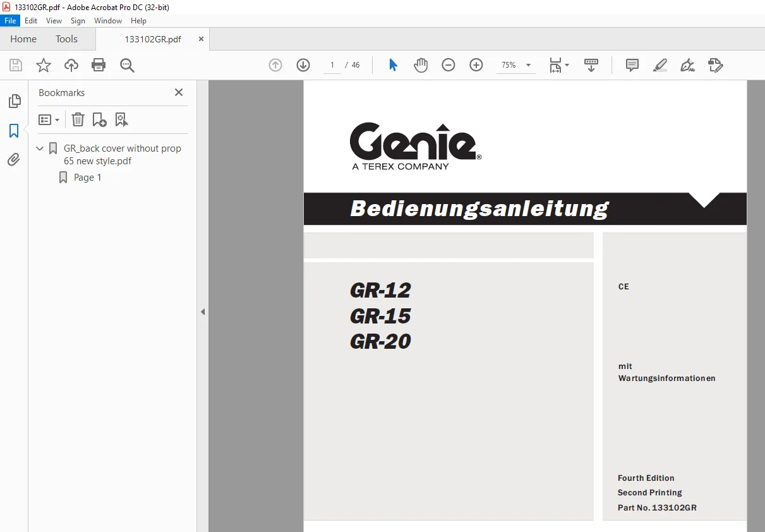Viewport: 765px width, 532px height.
Task: Add a new bookmark icon
Action: coord(99,119)
